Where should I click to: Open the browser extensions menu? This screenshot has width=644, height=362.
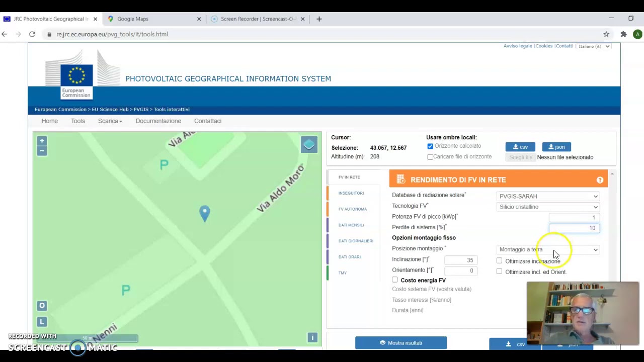[623, 34]
